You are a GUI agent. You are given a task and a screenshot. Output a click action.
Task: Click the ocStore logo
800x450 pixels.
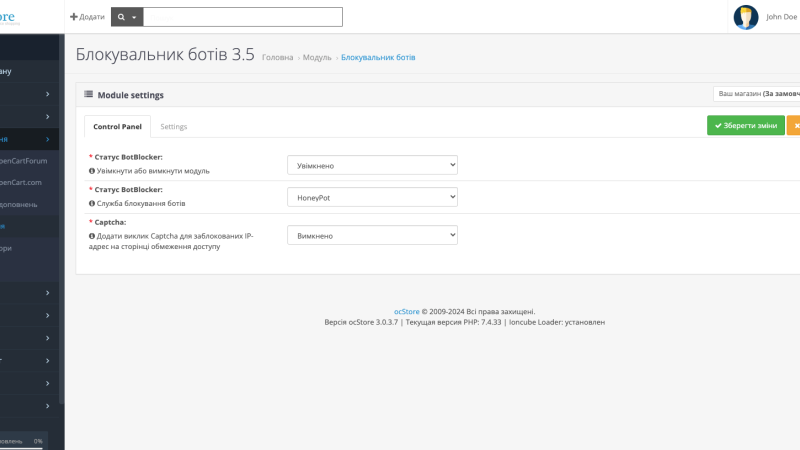[x=8, y=17]
